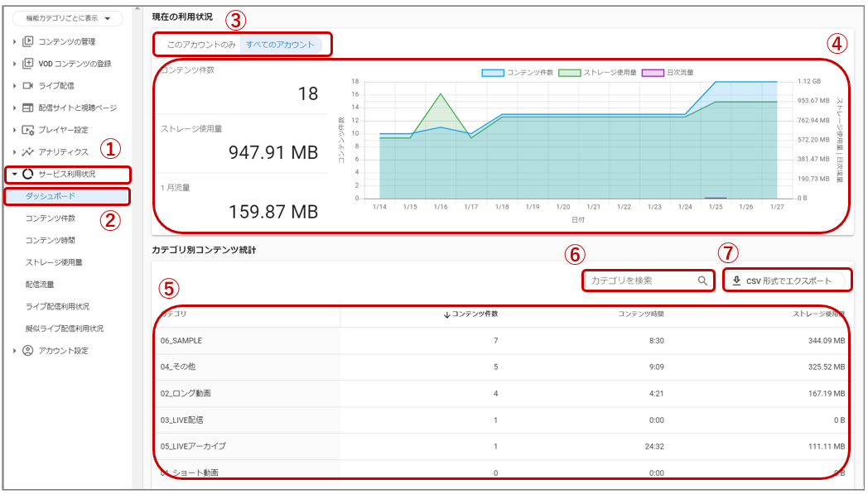
Task: Click the CSV形式でエクスポート button
Action: (787, 280)
